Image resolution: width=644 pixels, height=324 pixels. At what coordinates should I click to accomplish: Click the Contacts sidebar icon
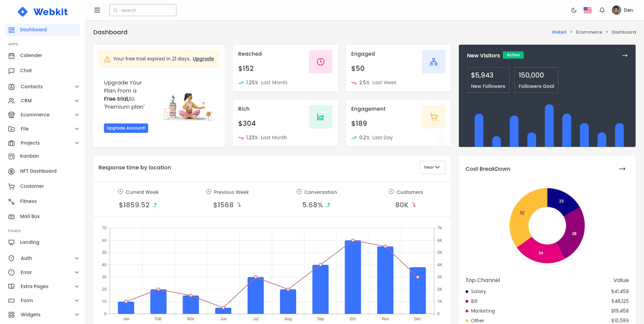tap(12, 86)
